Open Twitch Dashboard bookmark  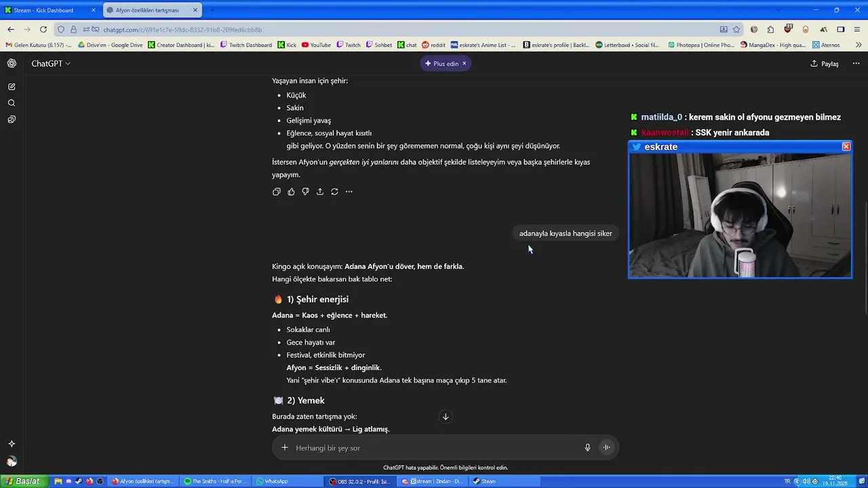(246, 45)
